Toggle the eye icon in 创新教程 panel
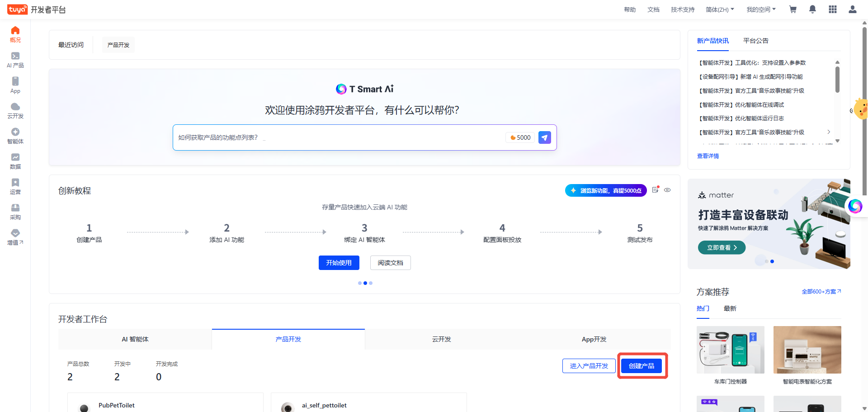868x412 pixels. 667,190
